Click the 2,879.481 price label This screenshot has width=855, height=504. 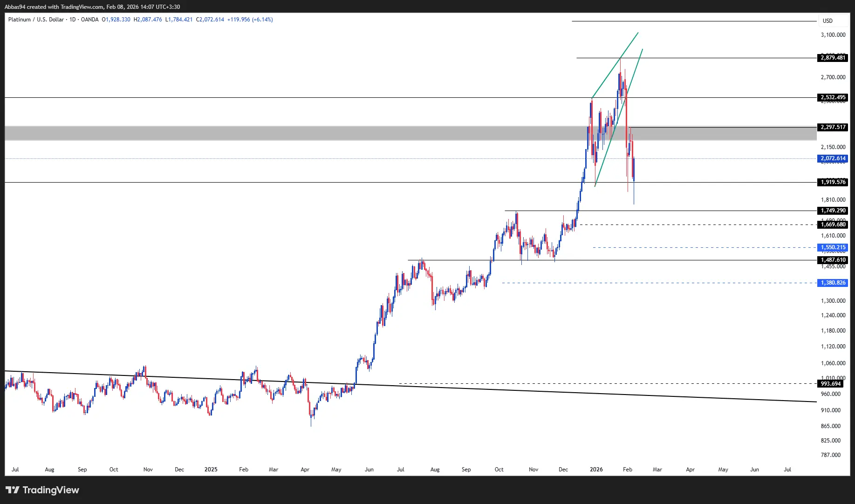click(x=833, y=58)
